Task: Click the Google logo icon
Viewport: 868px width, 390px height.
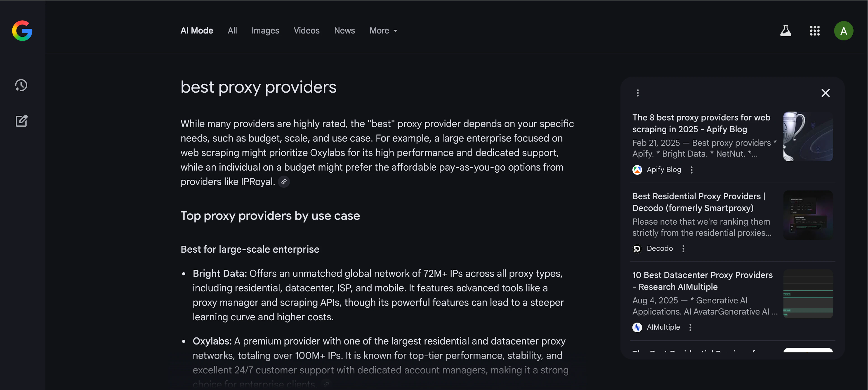Action: (x=22, y=31)
